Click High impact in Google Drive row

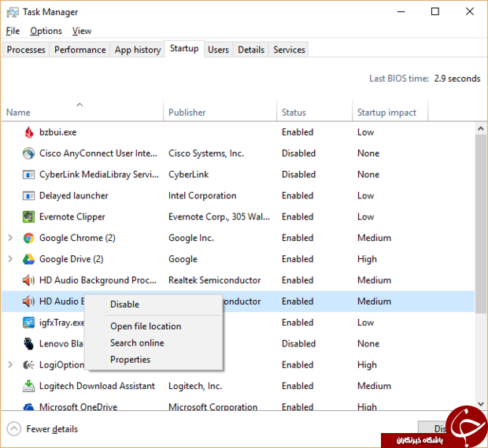[367, 259]
